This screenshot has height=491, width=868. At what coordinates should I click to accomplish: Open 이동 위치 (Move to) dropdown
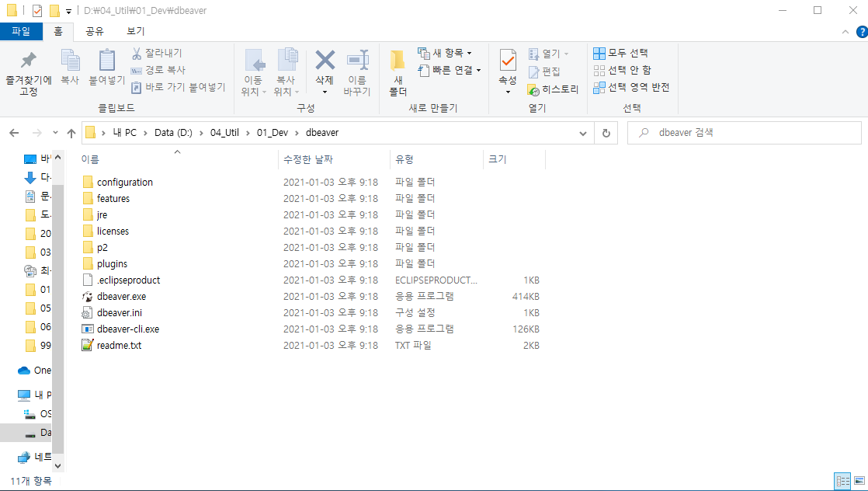(x=254, y=72)
